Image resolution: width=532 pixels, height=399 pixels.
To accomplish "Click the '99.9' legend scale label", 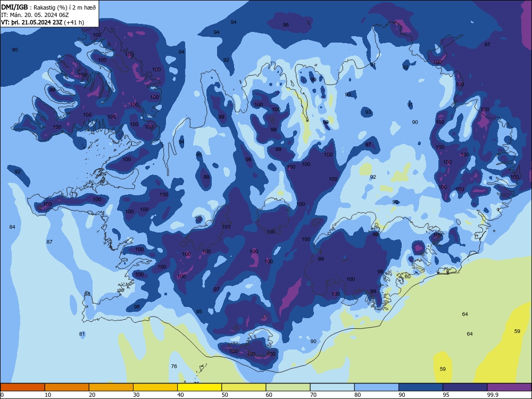I will pos(493,395).
